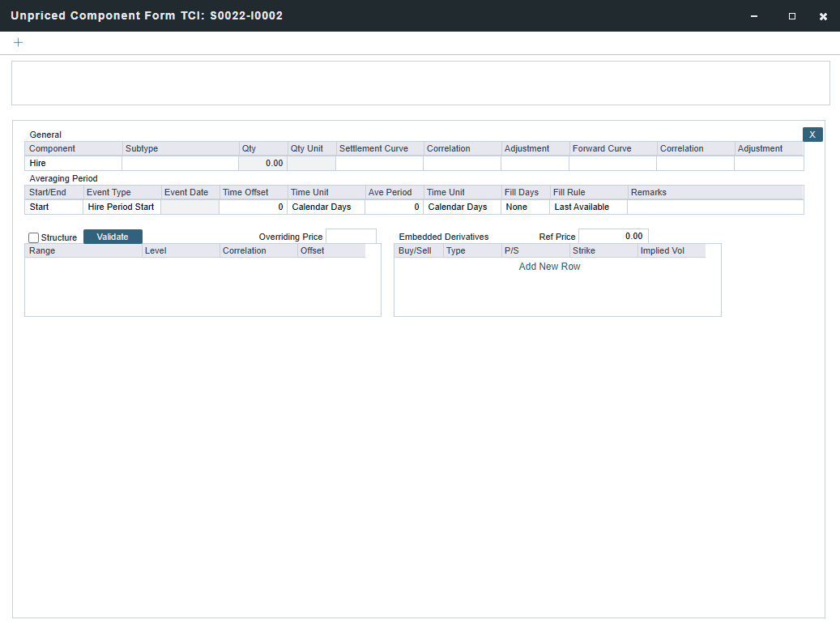Screen dimensions: 840x624
Task: Open the Hire component dropdown cell
Action: coord(73,164)
